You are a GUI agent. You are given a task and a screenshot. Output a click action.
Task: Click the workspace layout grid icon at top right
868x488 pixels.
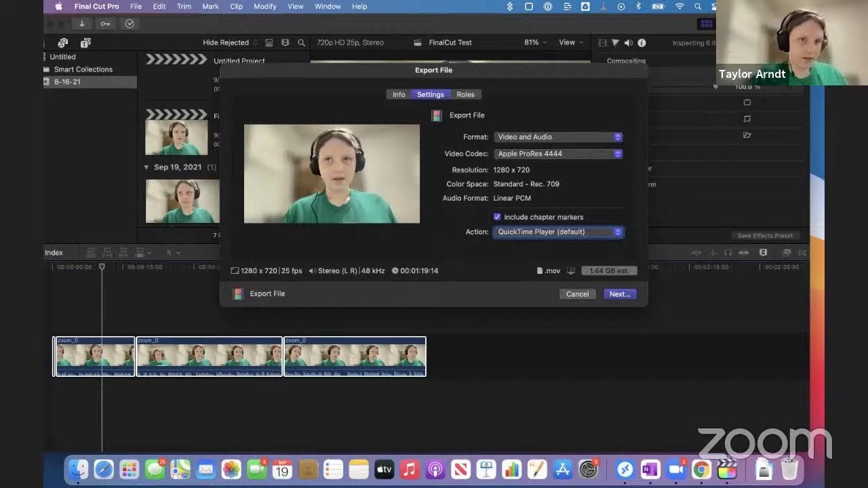click(x=707, y=24)
